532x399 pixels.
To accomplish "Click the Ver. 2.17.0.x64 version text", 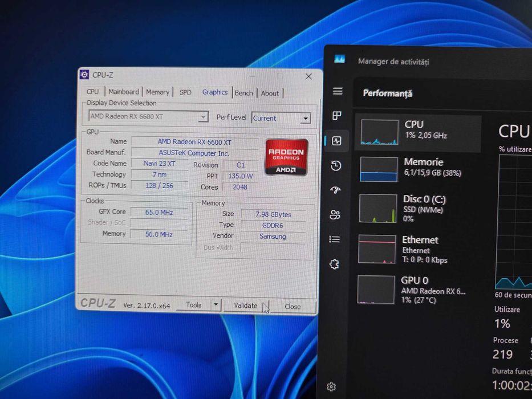I will 147,306.
